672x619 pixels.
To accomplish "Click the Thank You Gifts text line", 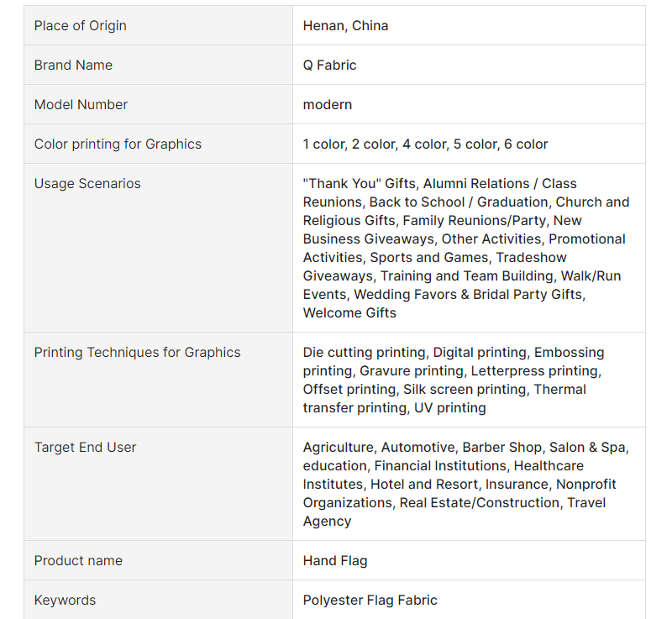I will coord(439,183).
